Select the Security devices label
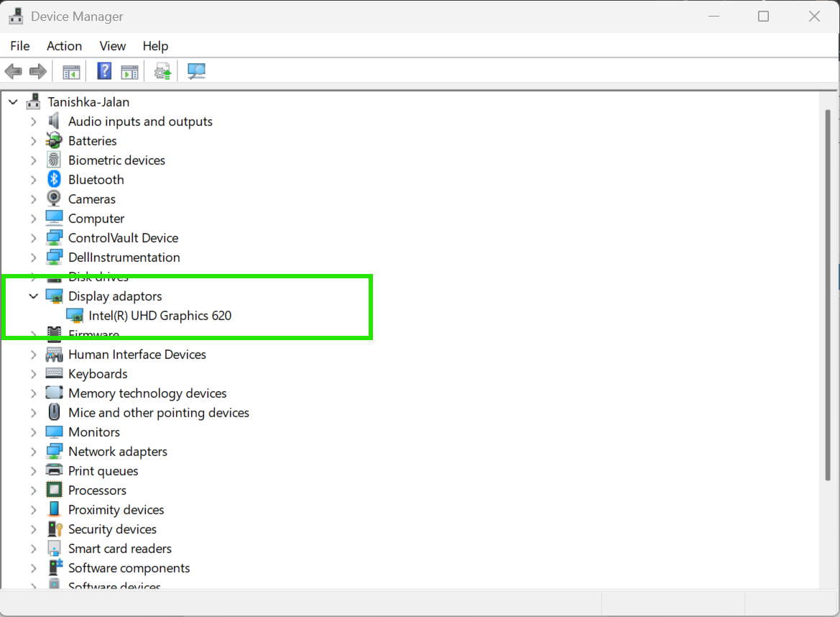The image size is (840, 617). point(113,529)
